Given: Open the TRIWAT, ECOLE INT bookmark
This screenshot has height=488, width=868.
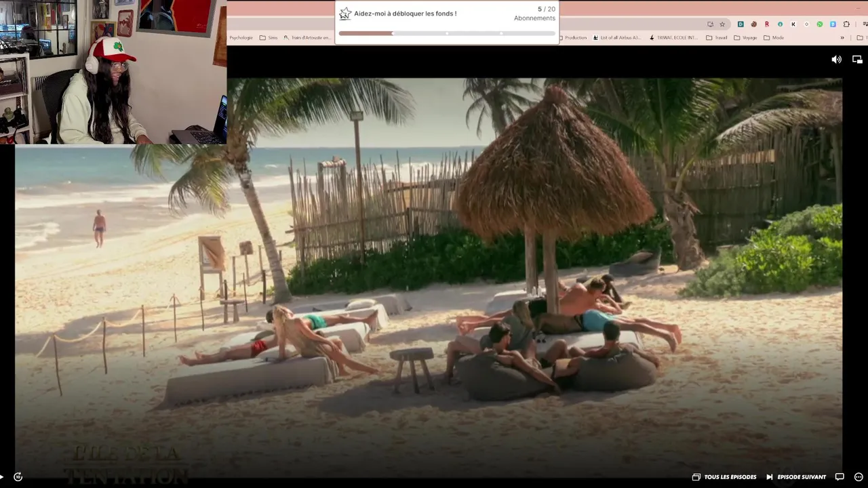Looking at the screenshot, I should pyautogui.click(x=673, y=38).
